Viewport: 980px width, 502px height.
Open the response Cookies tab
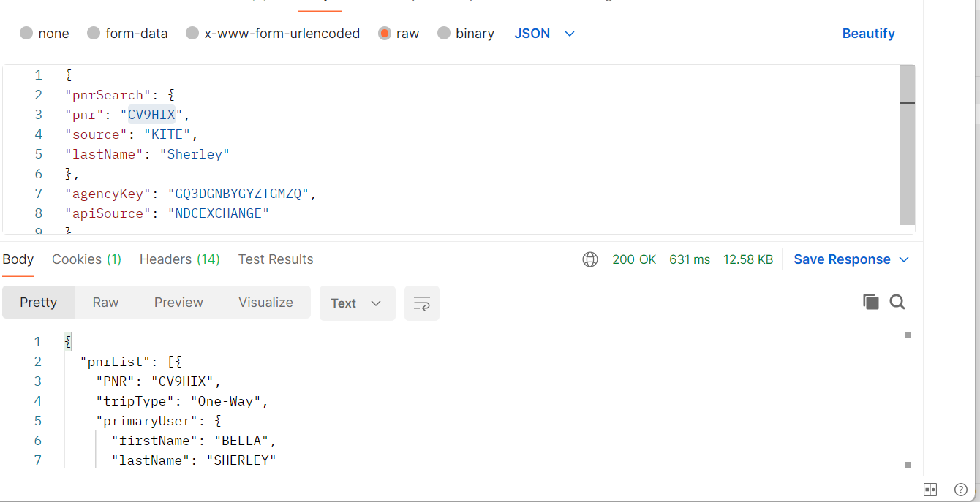[x=86, y=259]
